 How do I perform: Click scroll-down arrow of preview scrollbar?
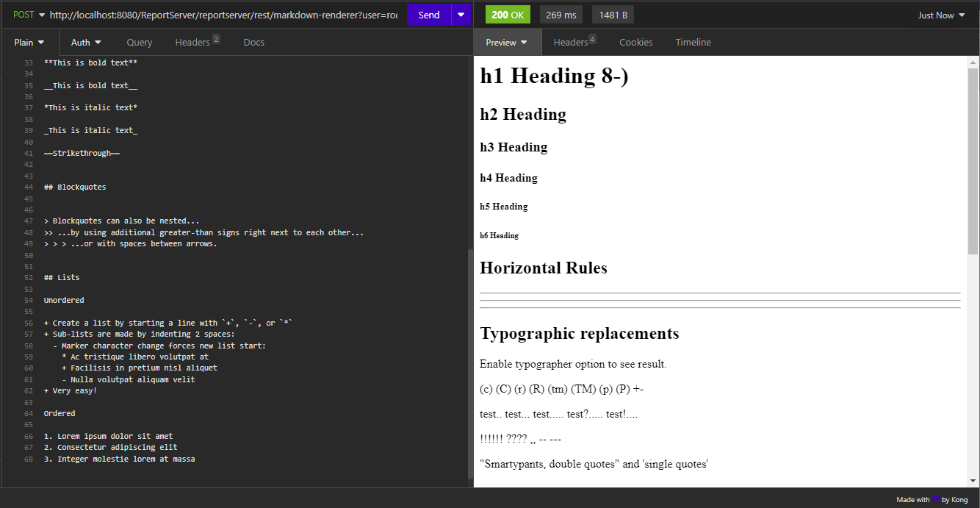(x=973, y=481)
